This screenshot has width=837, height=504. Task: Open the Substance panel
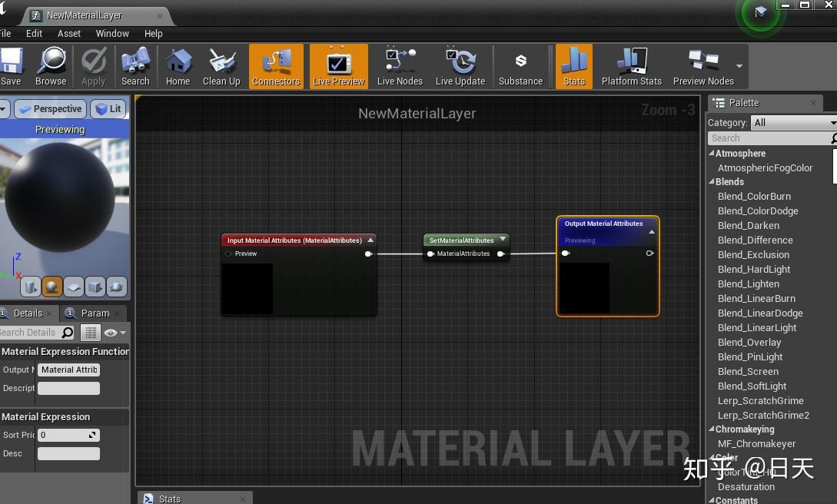521,66
